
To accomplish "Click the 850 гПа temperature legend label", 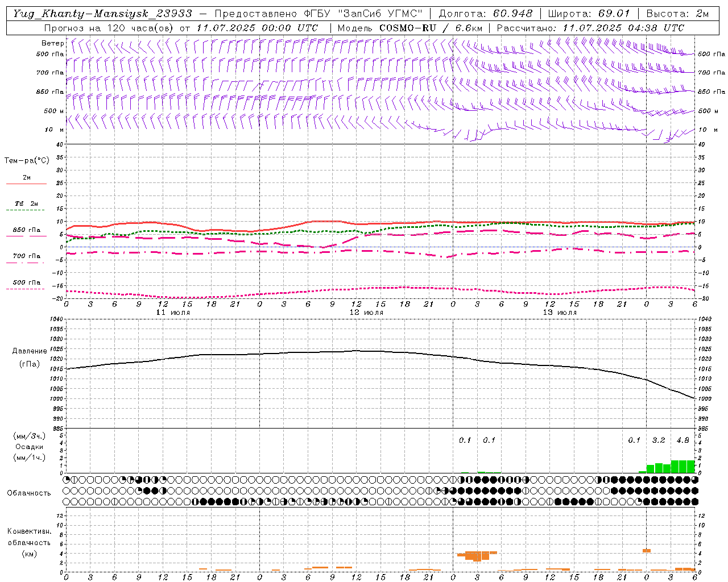I will [x=26, y=230].
